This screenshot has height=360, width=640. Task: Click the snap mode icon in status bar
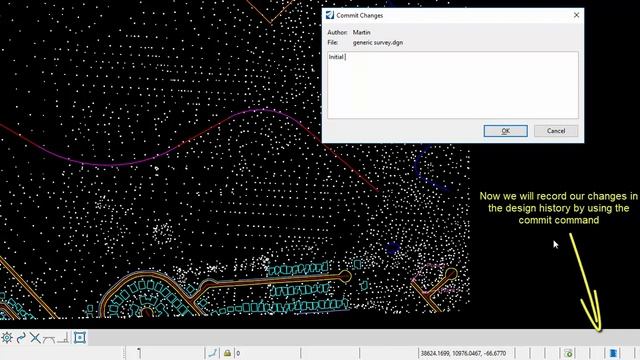(x=213, y=353)
